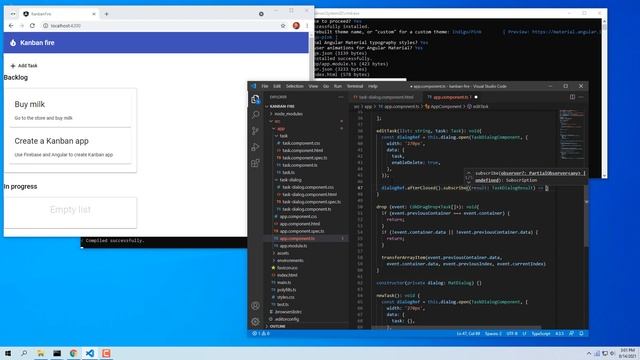Show errors and warnings in status bar
The image size is (640, 360).
click(261, 333)
